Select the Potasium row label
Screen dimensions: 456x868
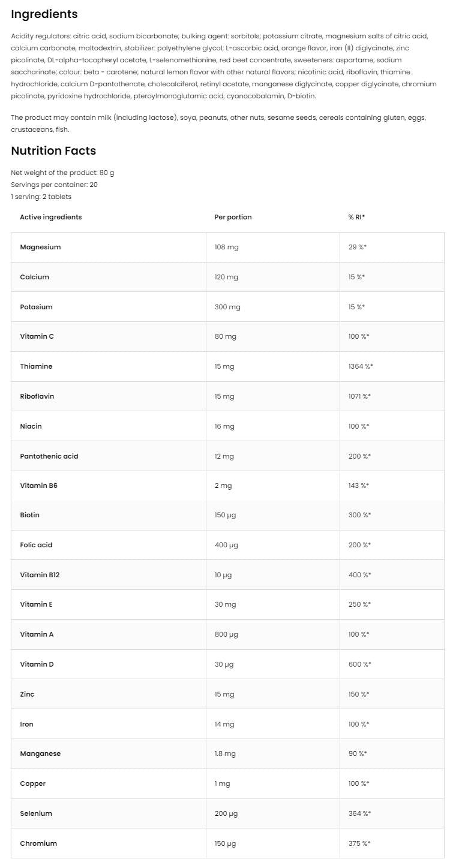coord(36,307)
